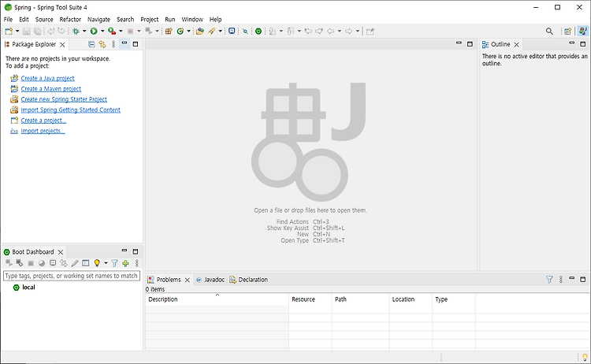
Task: Open the Back history dropdown arrow
Action: point(339,32)
